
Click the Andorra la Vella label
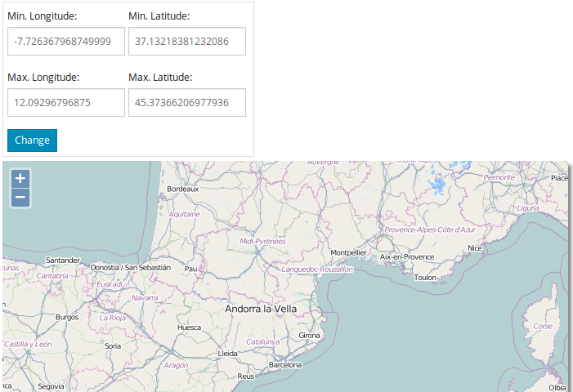pyautogui.click(x=261, y=310)
